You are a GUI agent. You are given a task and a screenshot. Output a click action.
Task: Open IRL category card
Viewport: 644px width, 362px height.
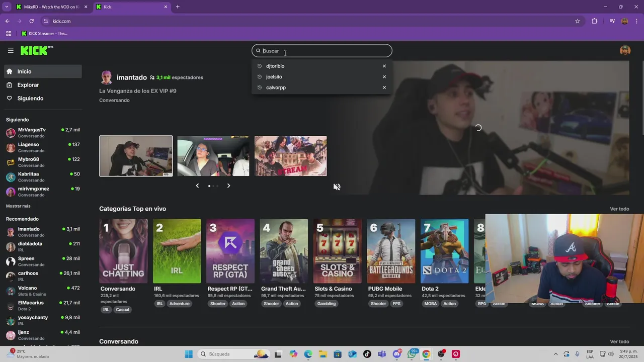point(177,251)
